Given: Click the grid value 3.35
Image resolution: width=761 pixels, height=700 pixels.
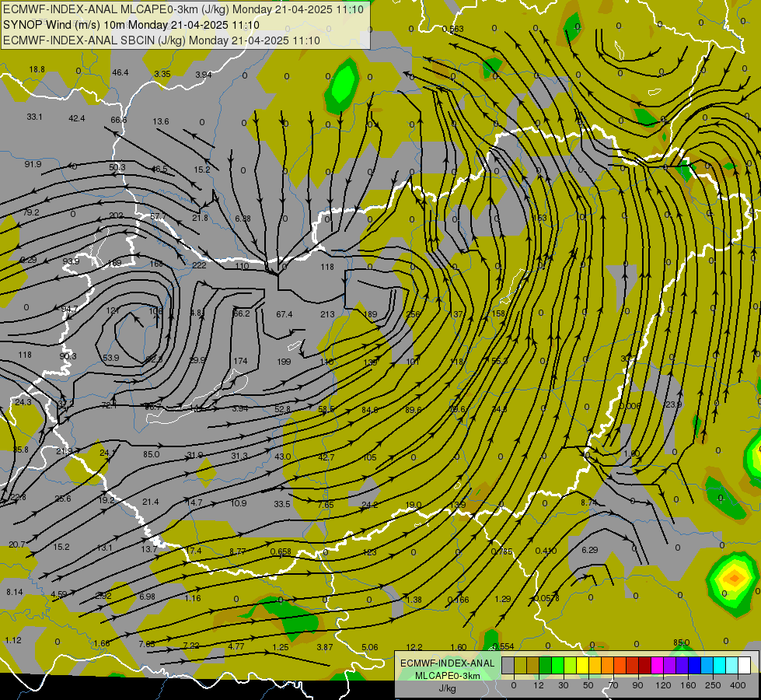Looking at the screenshot, I should (162, 74).
